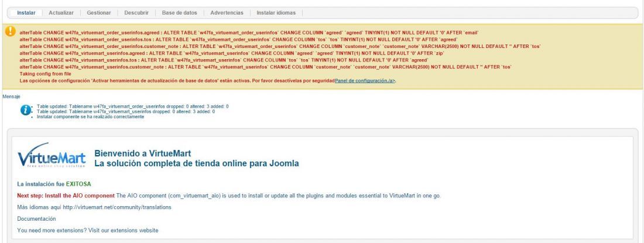Viewport: 644px width, 243px height.
Task: Switch to Instalar idiomas tab
Action: pos(276,13)
